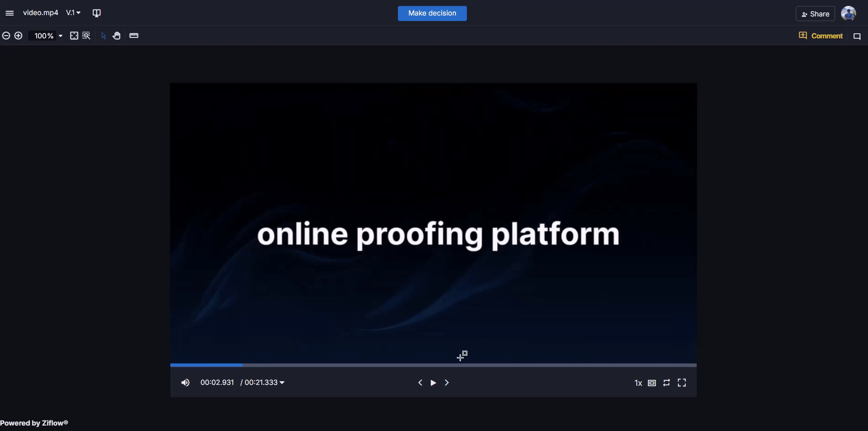Select the ruler measure tool
Viewport: 868px width, 431px height.
tap(134, 36)
